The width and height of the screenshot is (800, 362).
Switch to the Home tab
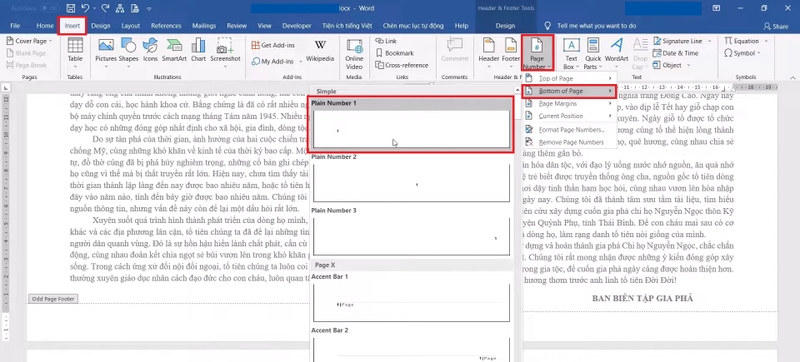click(45, 26)
